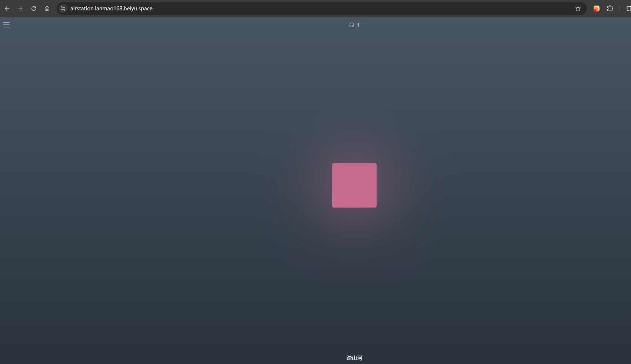
Task: Click the listener count number 1
Action: [358, 25]
